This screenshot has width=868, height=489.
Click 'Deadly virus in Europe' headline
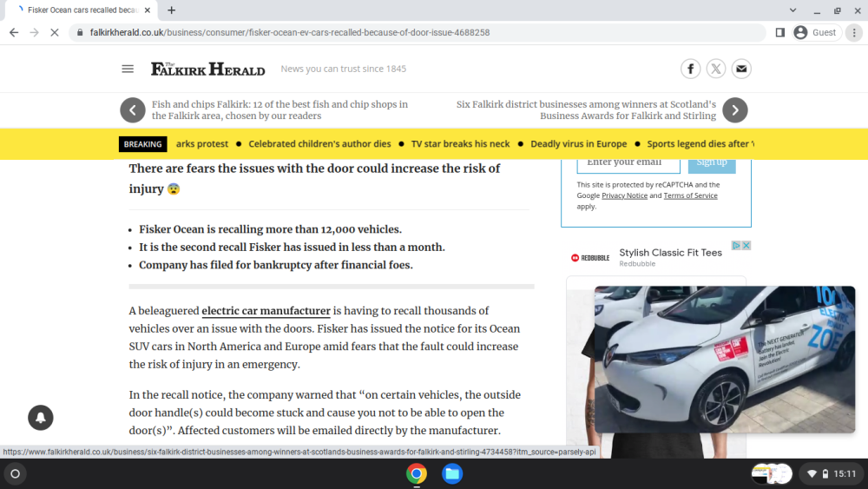[578, 144]
